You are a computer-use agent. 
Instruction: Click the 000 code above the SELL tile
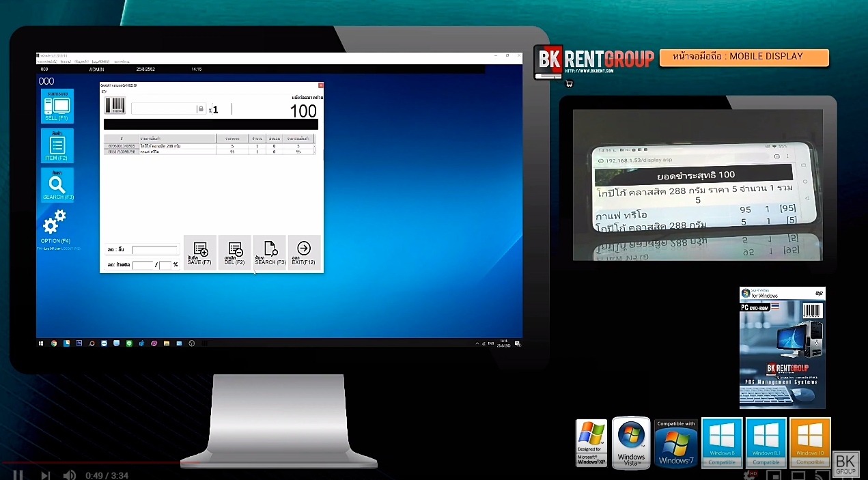(46, 81)
